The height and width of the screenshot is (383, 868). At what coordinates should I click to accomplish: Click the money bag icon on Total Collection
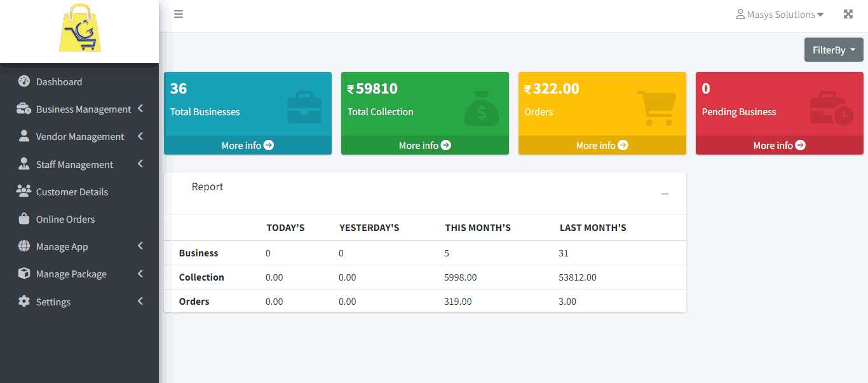point(481,108)
